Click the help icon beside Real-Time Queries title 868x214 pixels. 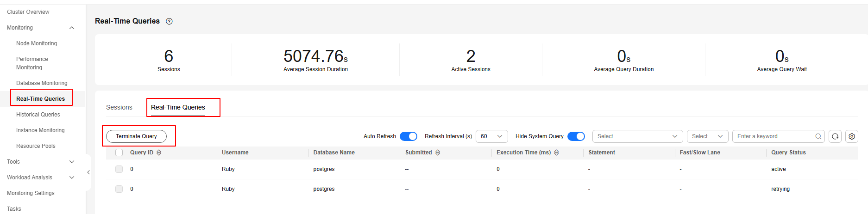170,21
